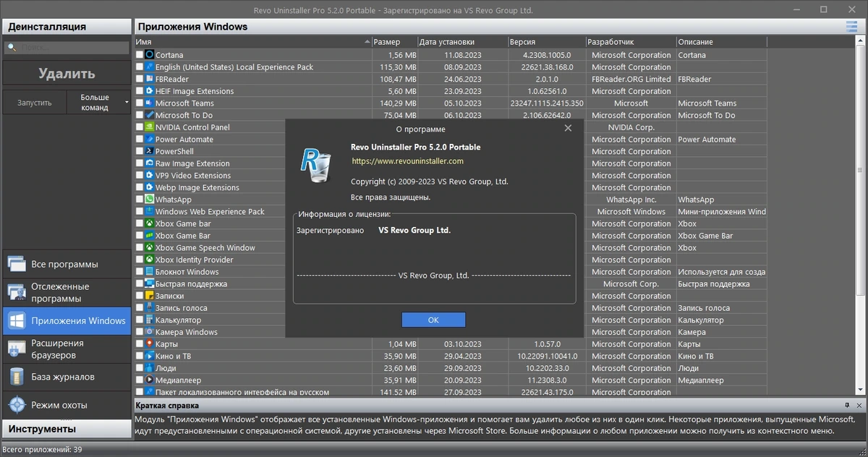Click the Все программы sidebar icon
This screenshot has width=868, height=457.
(17, 264)
